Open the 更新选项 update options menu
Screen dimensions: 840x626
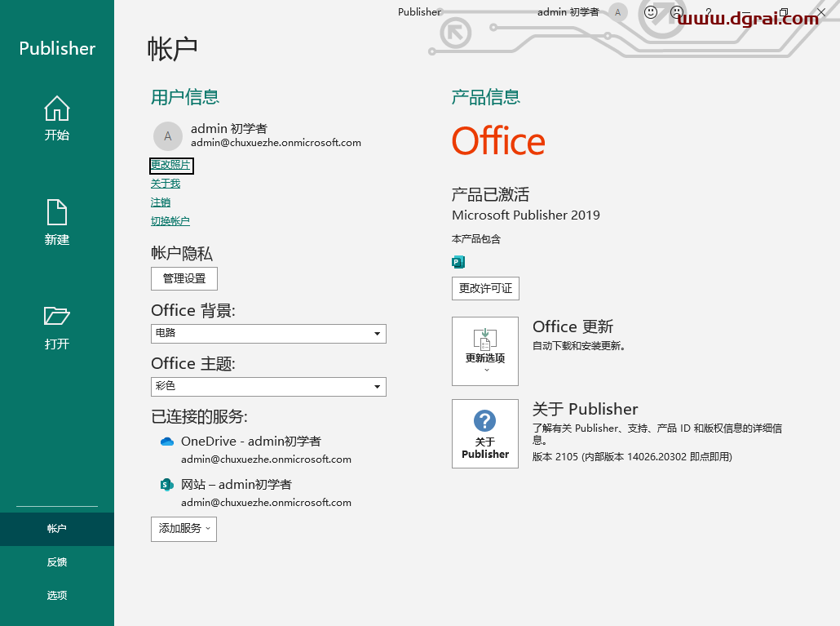point(485,351)
